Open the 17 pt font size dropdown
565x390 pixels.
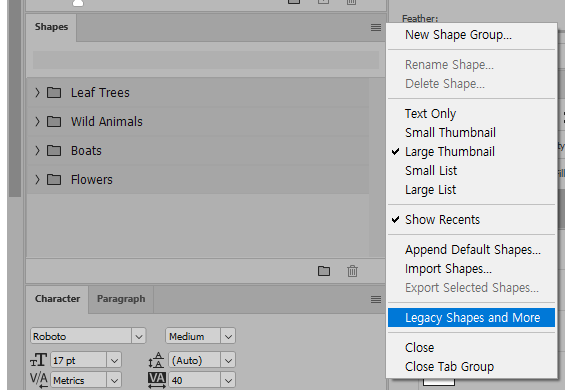[x=114, y=360]
